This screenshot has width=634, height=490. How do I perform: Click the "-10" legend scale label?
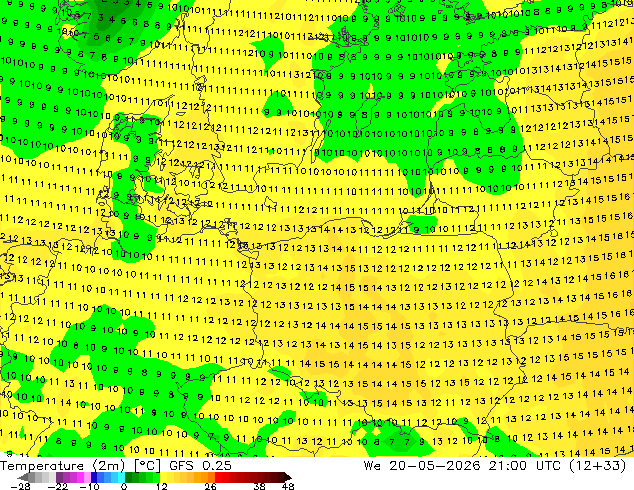(x=89, y=486)
